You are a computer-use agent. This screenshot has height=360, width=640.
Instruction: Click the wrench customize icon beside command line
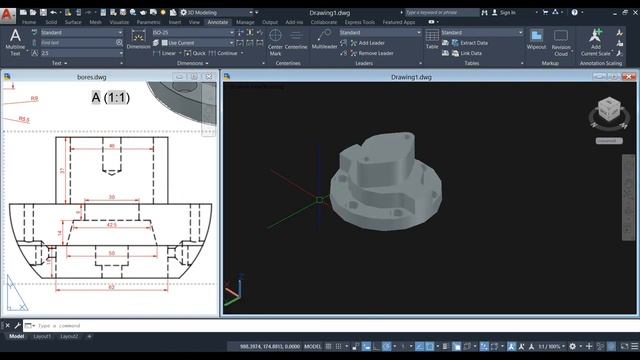tap(18, 325)
